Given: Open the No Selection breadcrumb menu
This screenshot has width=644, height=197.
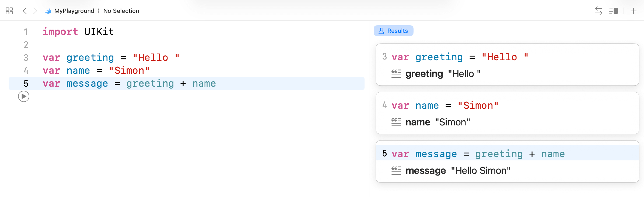Looking at the screenshot, I should (121, 11).
